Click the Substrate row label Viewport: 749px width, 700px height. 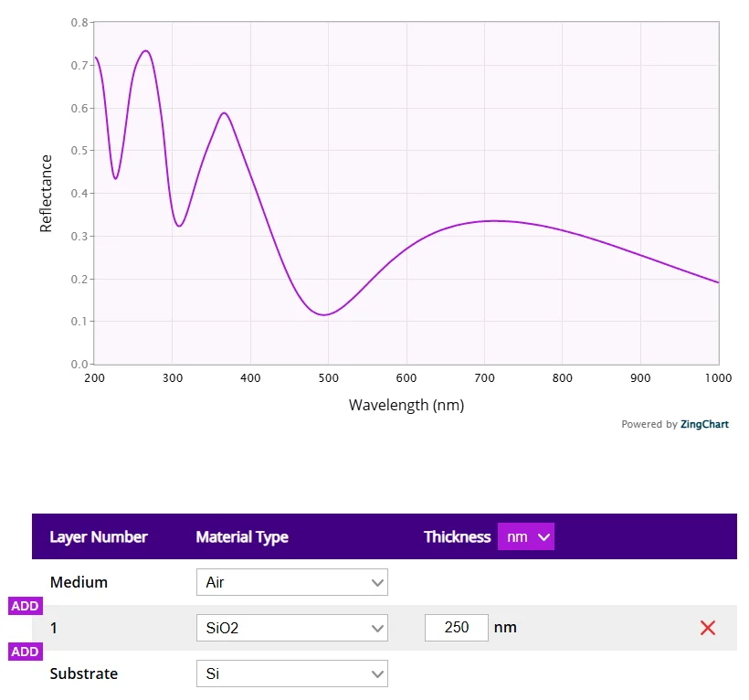[x=84, y=673]
